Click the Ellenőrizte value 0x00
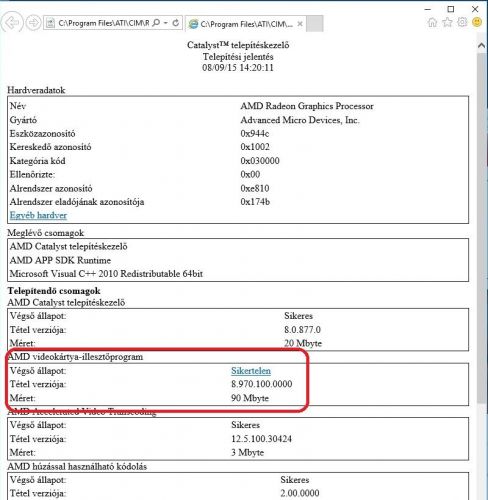488x500 pixels. pyautogui.click(x=250, y=174)
